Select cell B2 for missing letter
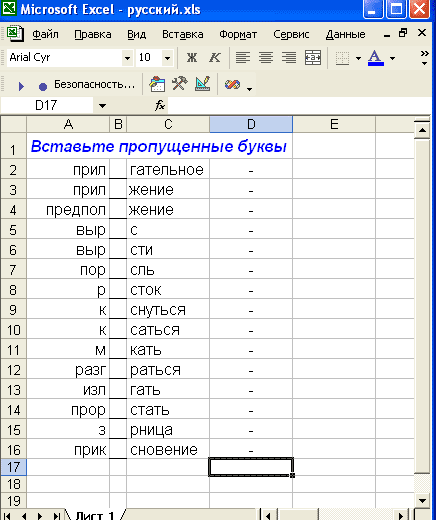This screenshot has height=520, width=436. 118,170
